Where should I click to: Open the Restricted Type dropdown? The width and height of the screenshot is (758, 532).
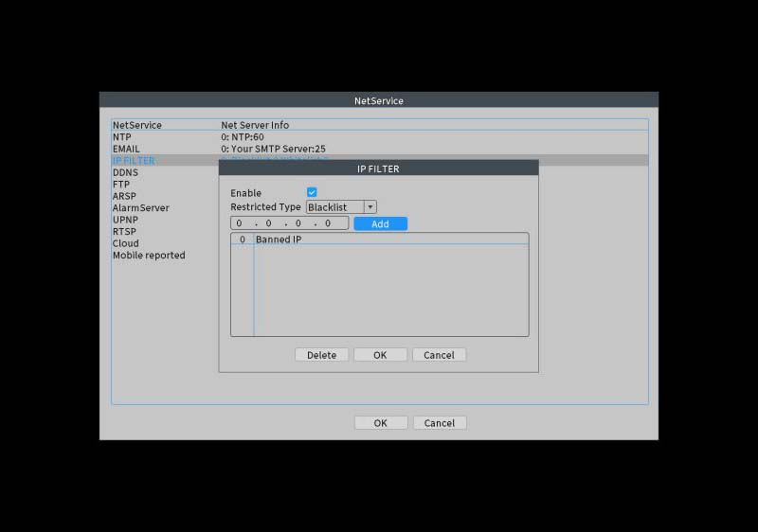tap(334, 207)
